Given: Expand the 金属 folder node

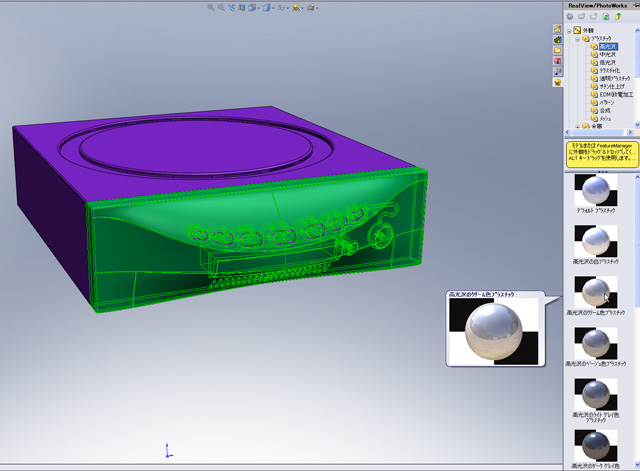Looking at the screenshot, I should (x=575, y=127).
